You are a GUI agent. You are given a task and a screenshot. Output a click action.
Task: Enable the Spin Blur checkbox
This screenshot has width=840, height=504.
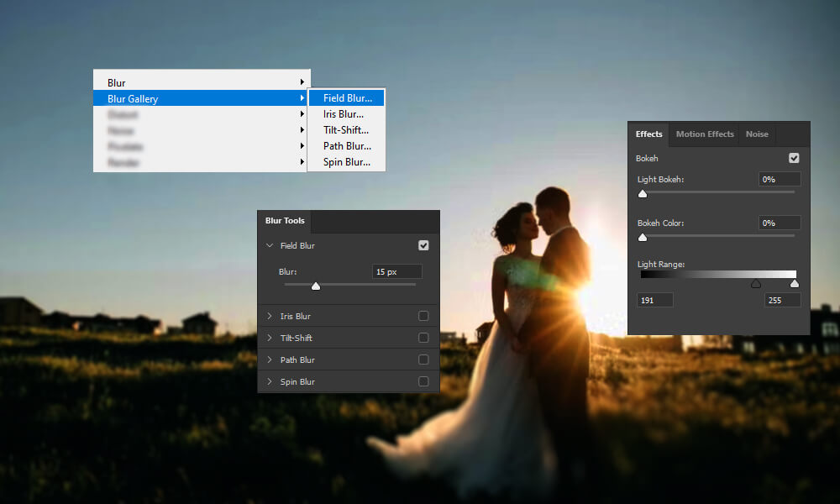[x=423, y=381]
